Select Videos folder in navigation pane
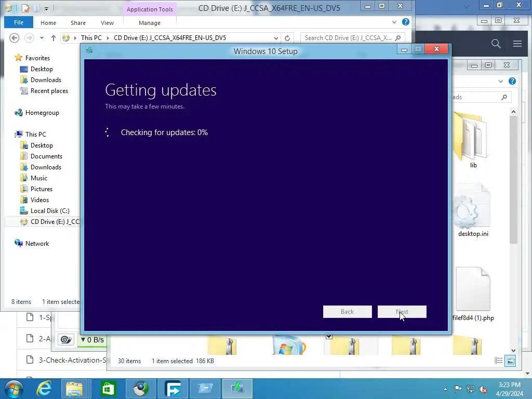This screenshot has width=532, height=399. click(39, 200)
